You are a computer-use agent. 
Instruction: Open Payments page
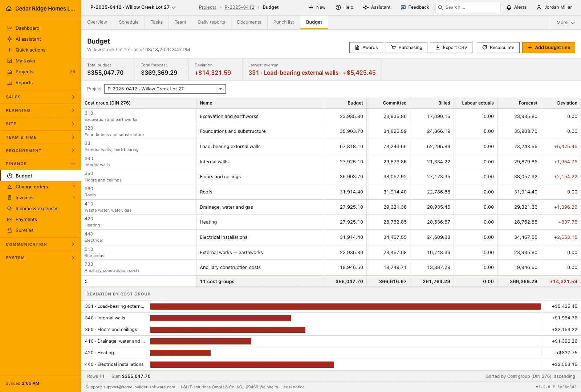[x=40, y=219]
